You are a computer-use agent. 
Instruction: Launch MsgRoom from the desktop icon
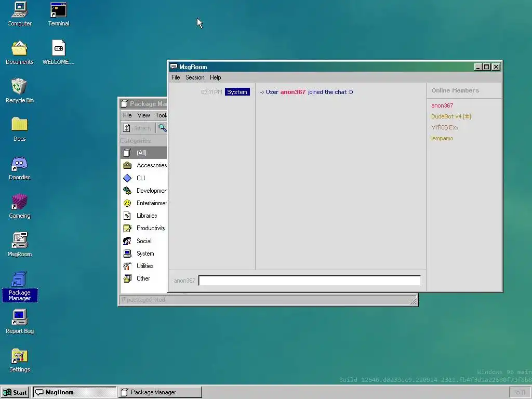[x=19, y=245]
